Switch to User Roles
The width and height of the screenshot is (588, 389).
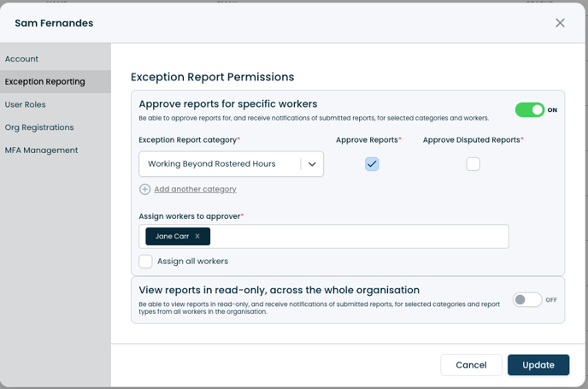26,104
